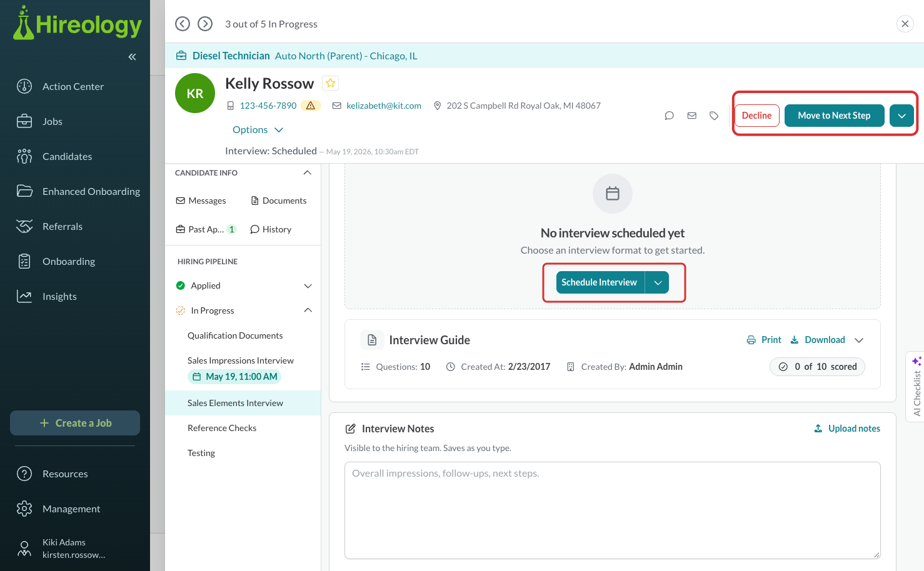The image size is (924, 571).
Task: Download the Interview Guide
Action: click(818, 340)
